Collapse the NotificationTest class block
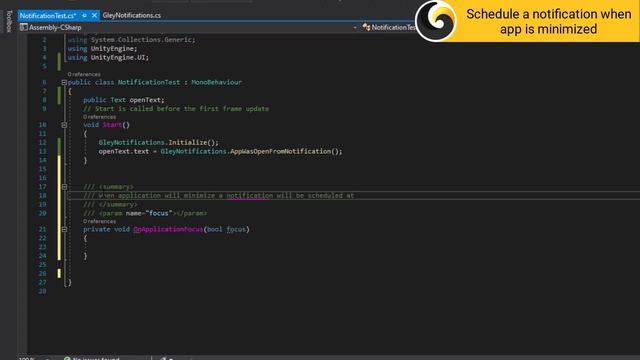The height and width of the screenshot is (360, 640). [x=64, y=82]
